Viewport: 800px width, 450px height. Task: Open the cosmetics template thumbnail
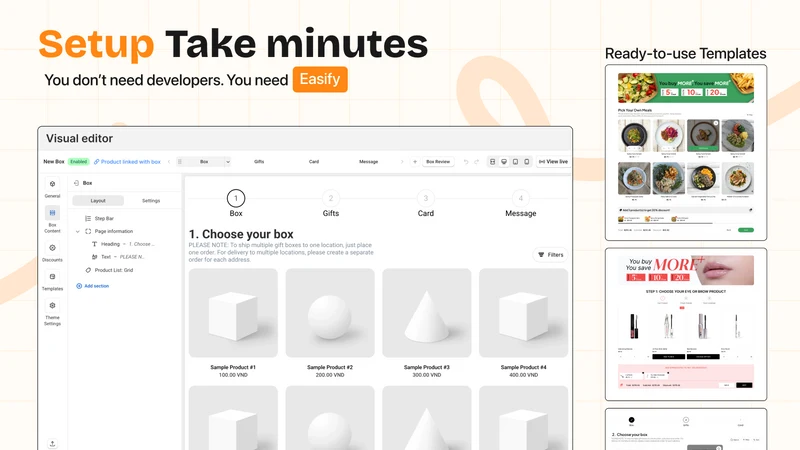(686, 324)
